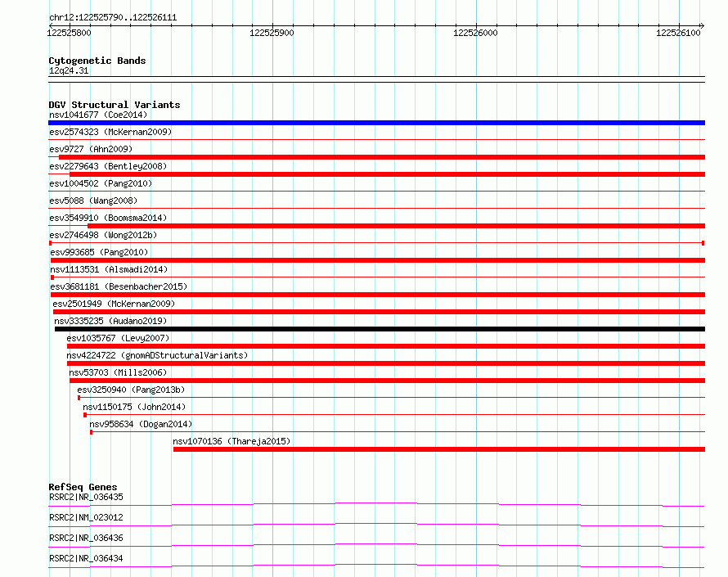This screenshot has height=577, width=728.
Task: Open the second McKernan2009 entry esv2501949
Action: click(x=114, y=304)
